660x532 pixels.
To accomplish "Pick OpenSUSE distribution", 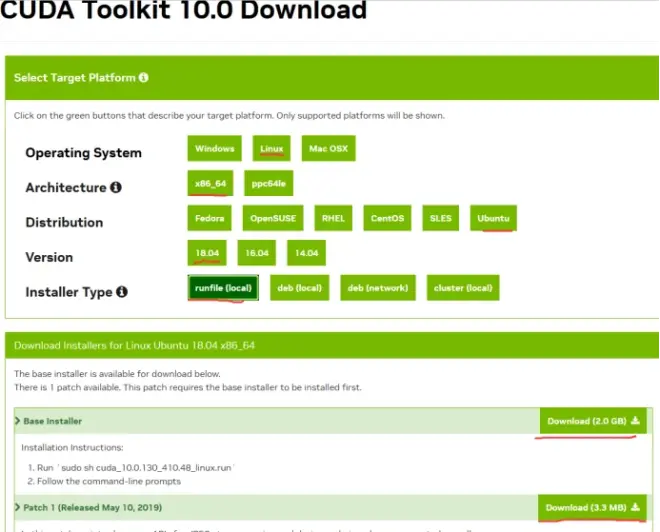I will (273, 218).
